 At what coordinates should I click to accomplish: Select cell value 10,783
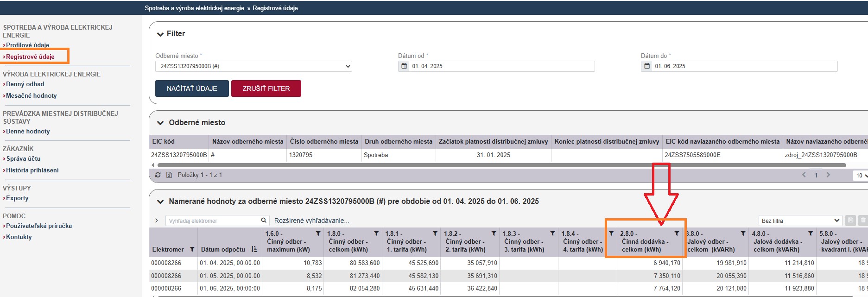pos(293,263)
